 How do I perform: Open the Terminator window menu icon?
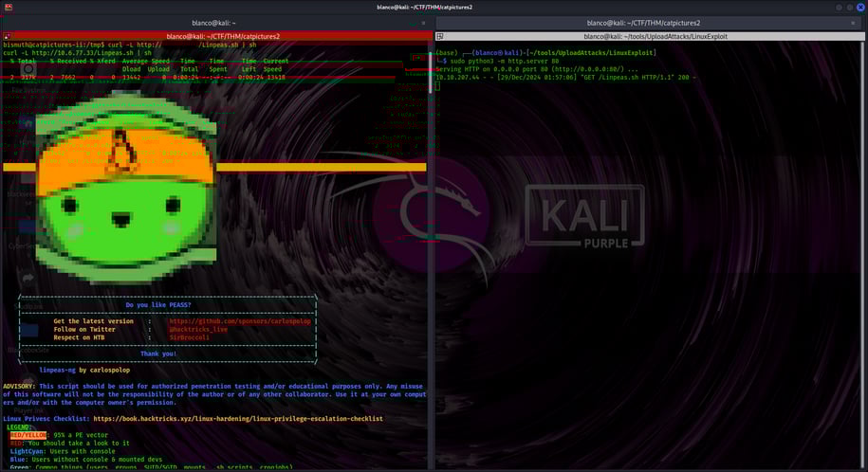point(9,8)
